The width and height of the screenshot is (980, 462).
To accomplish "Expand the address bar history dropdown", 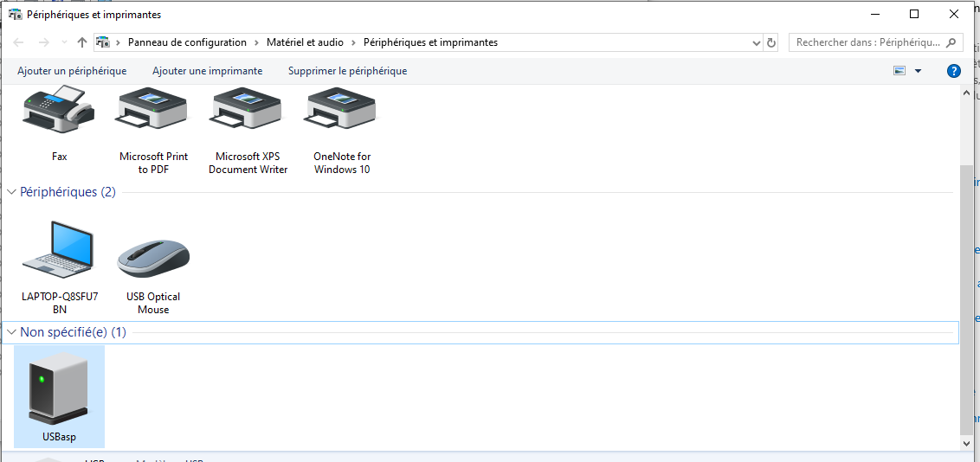I will pos(757,42).
